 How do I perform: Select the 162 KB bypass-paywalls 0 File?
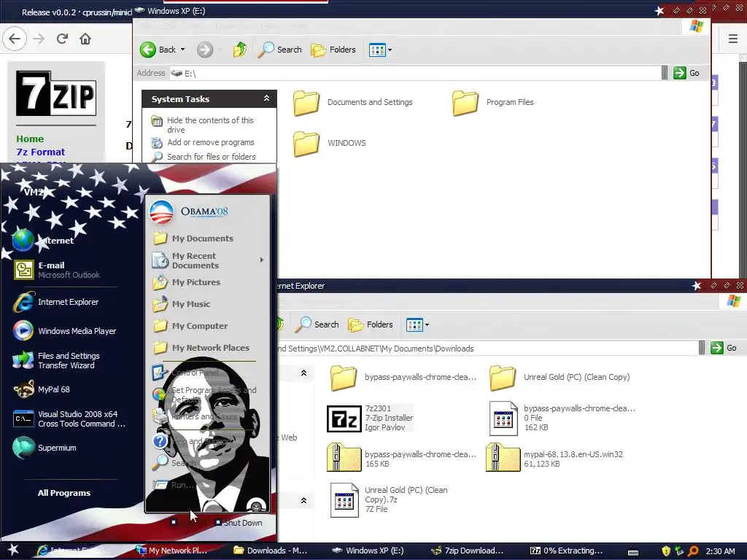562,418
